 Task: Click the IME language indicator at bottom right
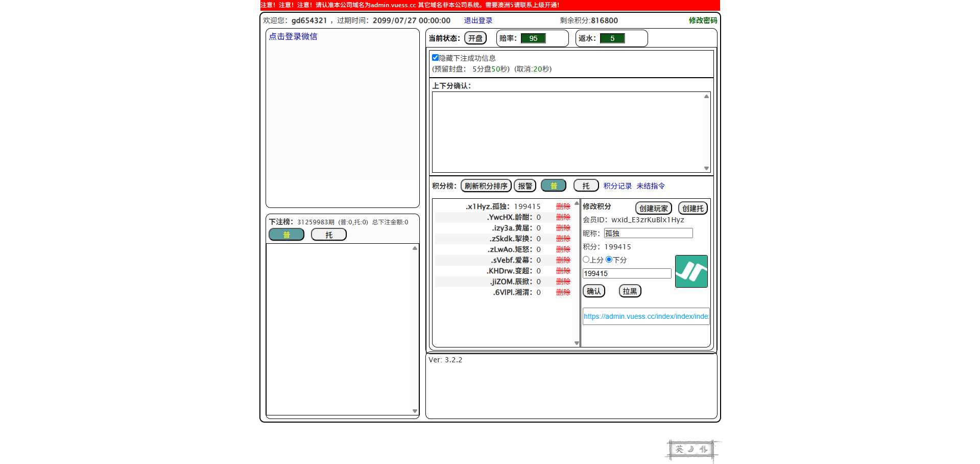pos(691,449)
